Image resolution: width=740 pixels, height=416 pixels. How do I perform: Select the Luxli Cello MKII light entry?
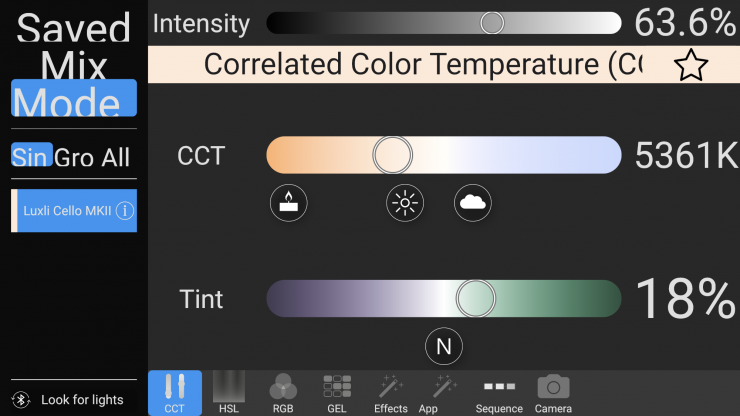coord(67,211)
